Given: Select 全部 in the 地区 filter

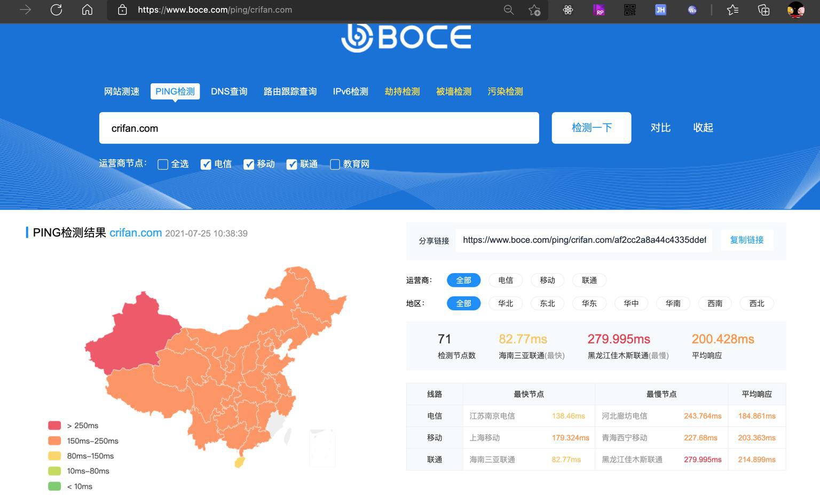Looking at the screenshot, I should click(x=463, y=303).
